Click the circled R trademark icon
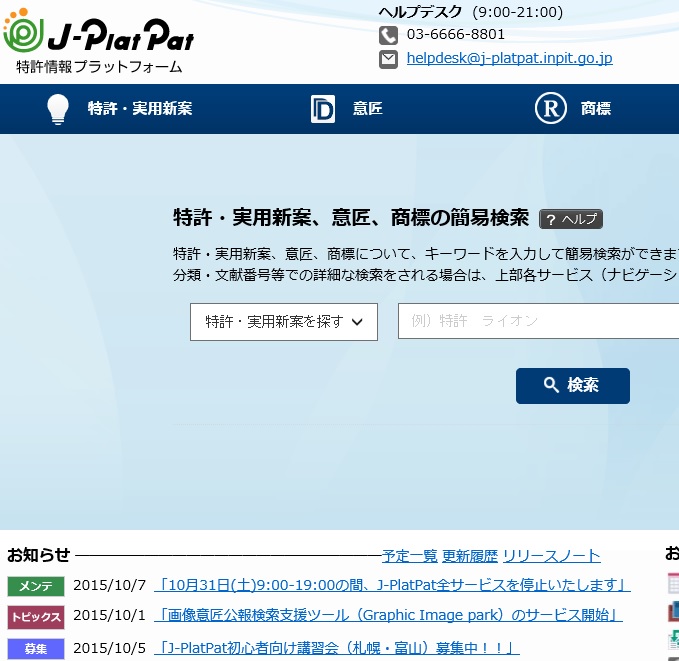679x661 pixels. point(550,108)
